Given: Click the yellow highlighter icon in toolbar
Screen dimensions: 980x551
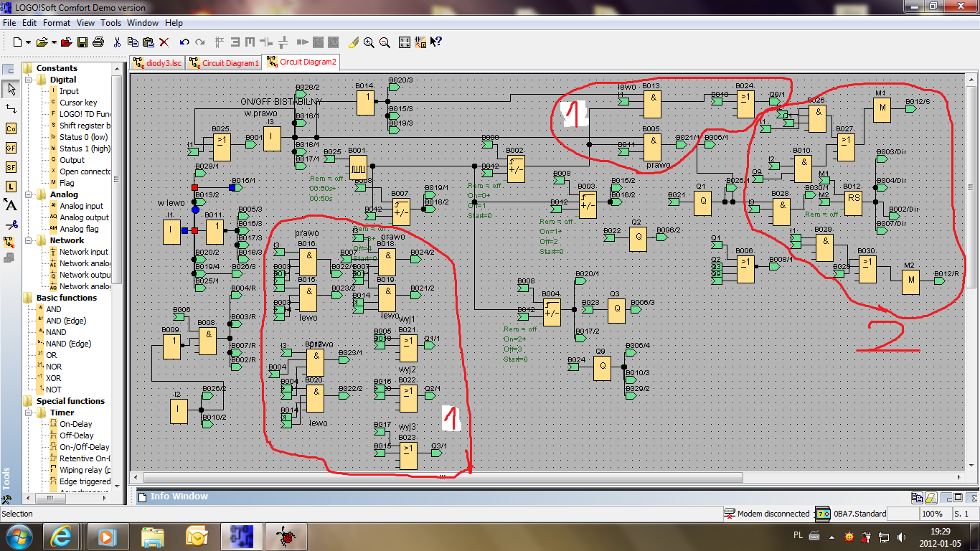Looking at the screenshot, I should (353, 42).
